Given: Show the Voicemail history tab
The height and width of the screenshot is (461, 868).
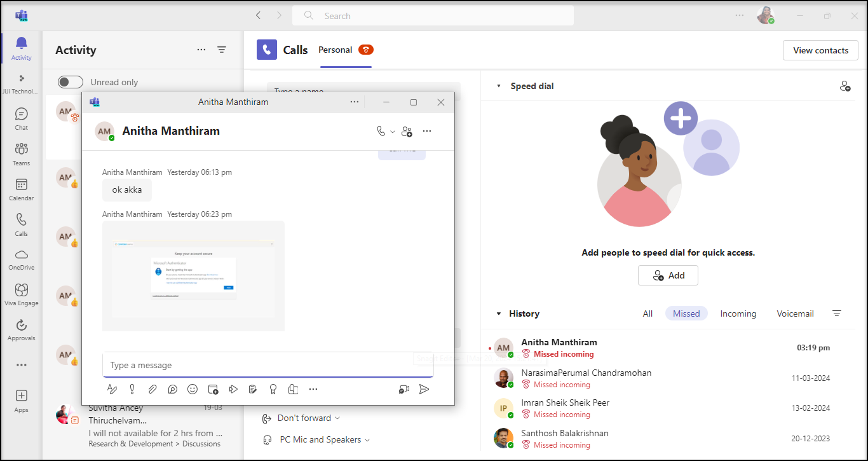Looking at the screenshot, I should (x=795, y=313).
